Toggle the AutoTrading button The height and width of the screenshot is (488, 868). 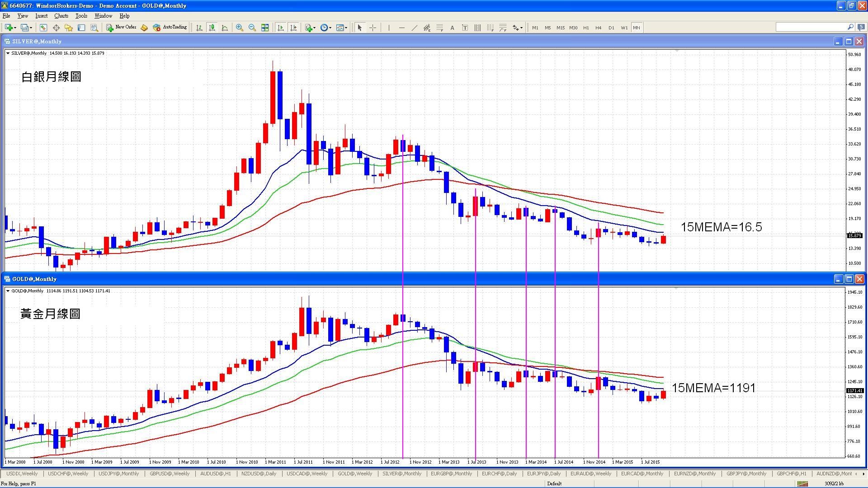[x=170, y=28]
